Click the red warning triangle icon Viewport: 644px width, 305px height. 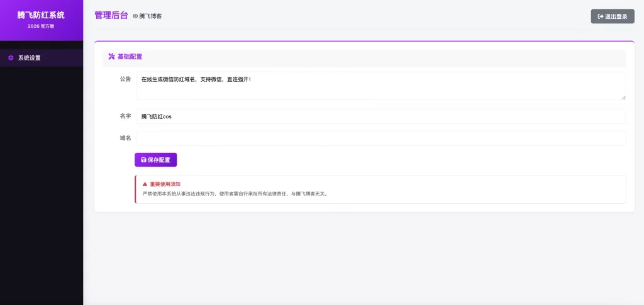(x=145, y=184)
